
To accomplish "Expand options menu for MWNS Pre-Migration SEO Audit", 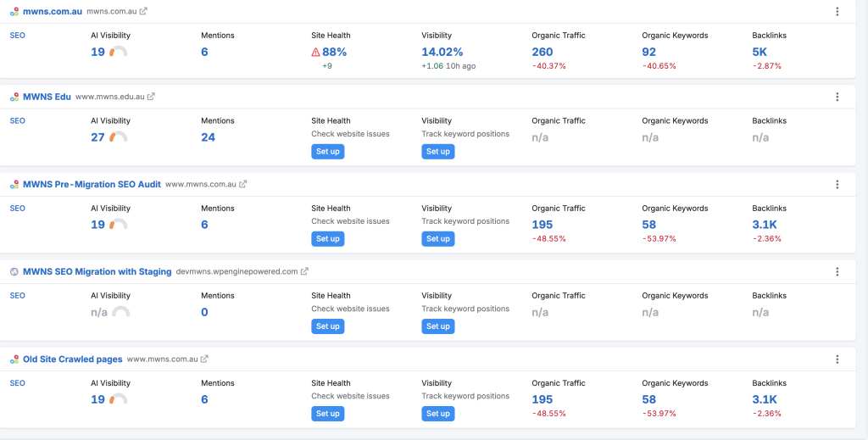I will pos(837,184).
